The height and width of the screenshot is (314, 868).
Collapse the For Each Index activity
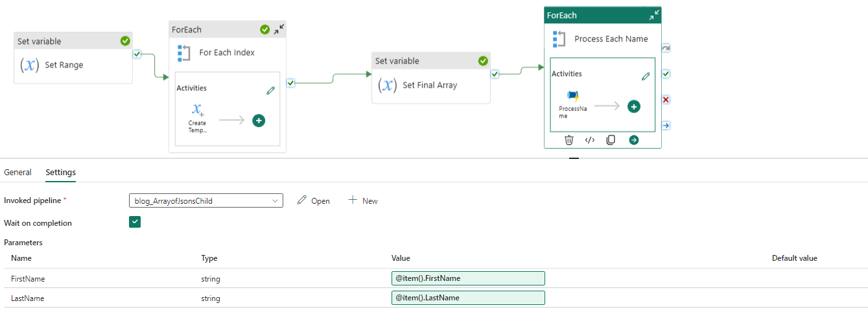[x=279, y=29]
